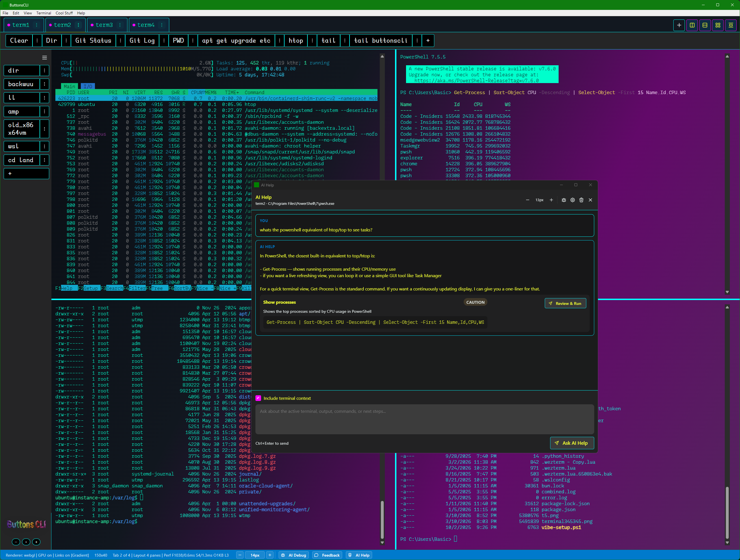The width and height of the screenshot is (740, 560).
Task: Switch to side-by-side split layout icon
Action: [692, 25]
